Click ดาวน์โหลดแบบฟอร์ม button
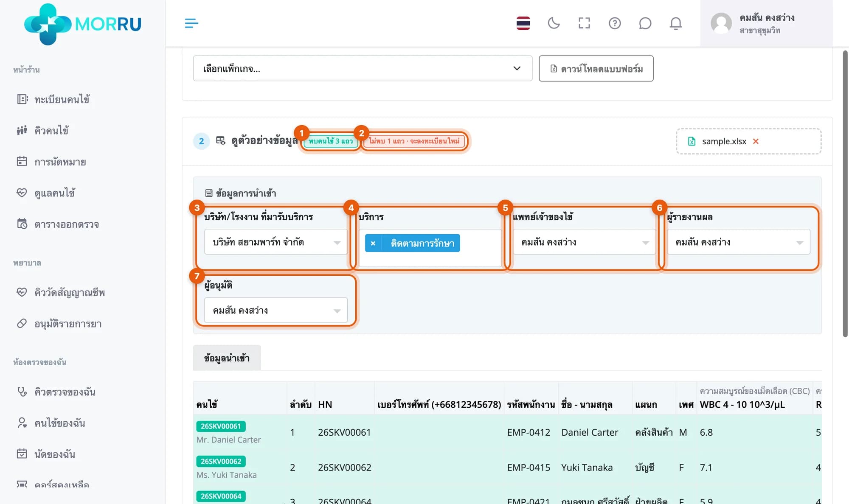Screen dimensions: 849x504 596,68
